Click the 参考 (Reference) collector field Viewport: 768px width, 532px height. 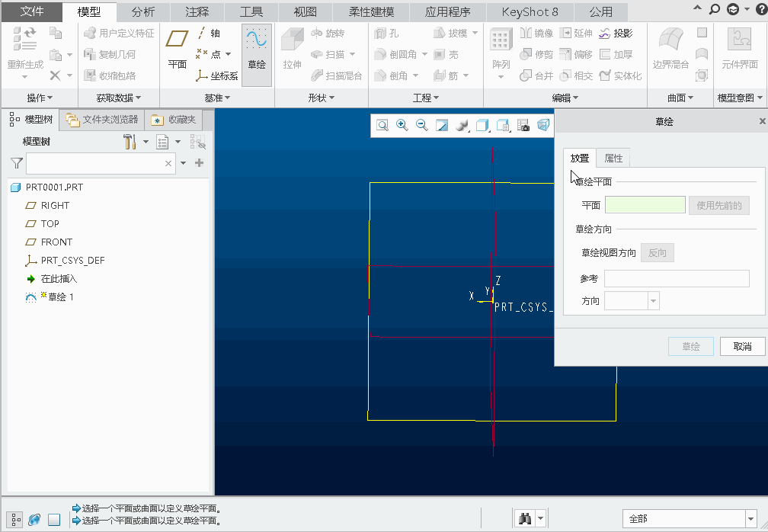pyautogui.click(x=677, y=278)
